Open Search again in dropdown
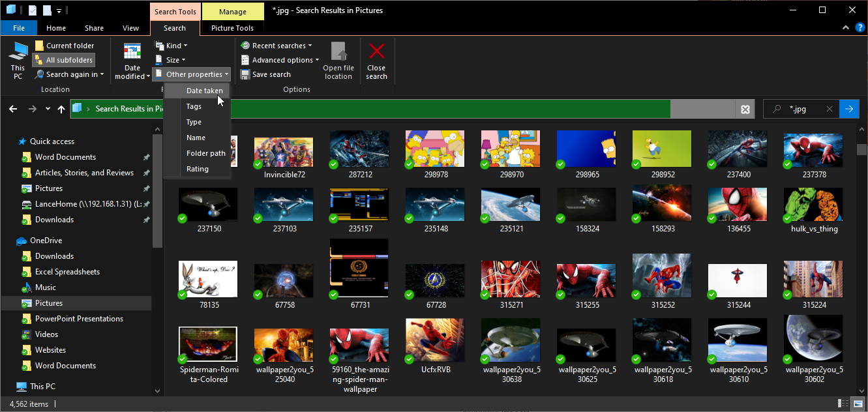 (x=69, y=74)
